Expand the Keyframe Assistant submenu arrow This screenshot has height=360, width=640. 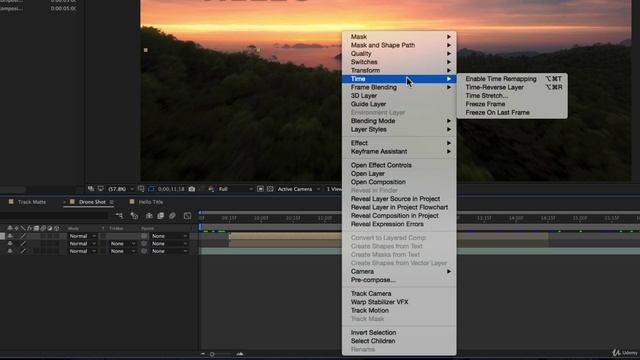point(449,151)
